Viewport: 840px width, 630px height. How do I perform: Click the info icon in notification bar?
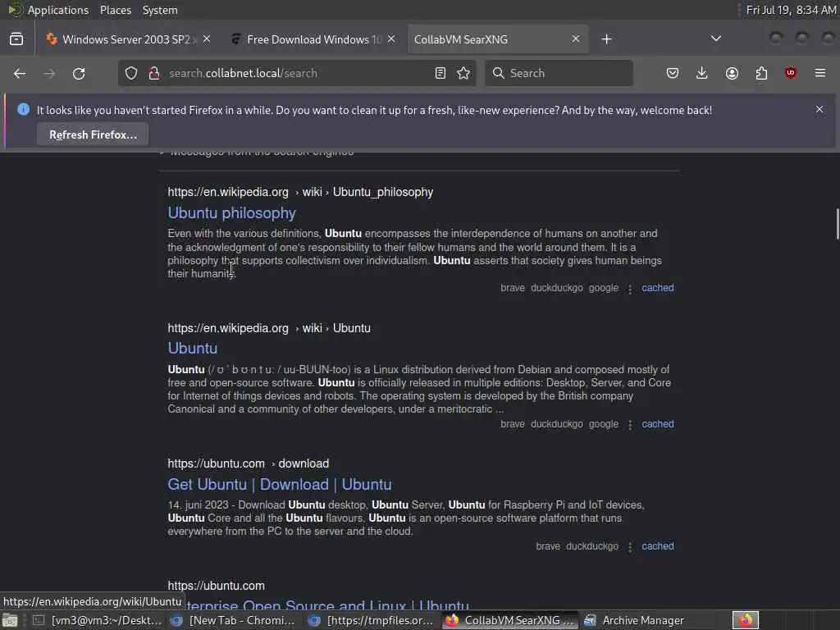click(24, 109)
